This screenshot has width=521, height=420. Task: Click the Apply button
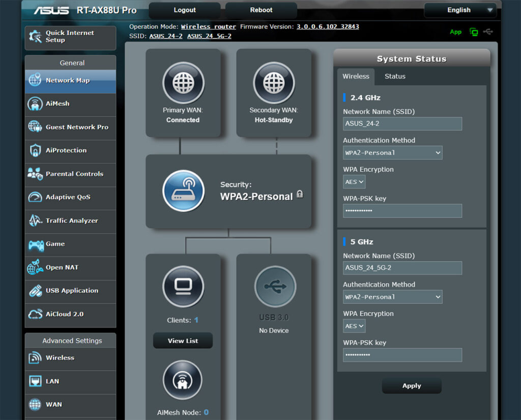pyautogui.click(x=411, y=385)
